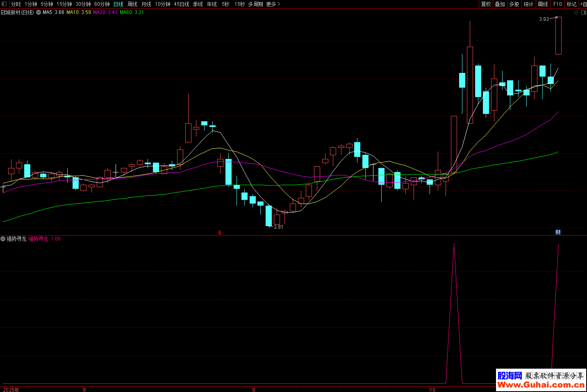Click the diamond icon at top right
This screenshot has height=392, width=587.
[576, 13]
